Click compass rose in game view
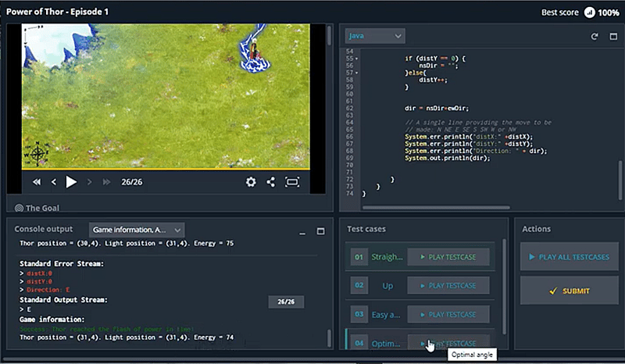The height and width of the screenshot is (364, 625). tap(37, 154)
